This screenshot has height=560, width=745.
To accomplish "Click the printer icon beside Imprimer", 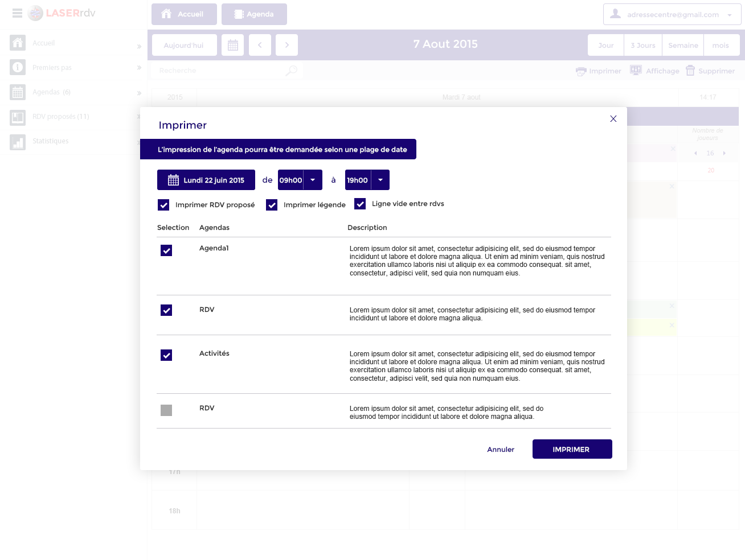I will tap(581, 71).
